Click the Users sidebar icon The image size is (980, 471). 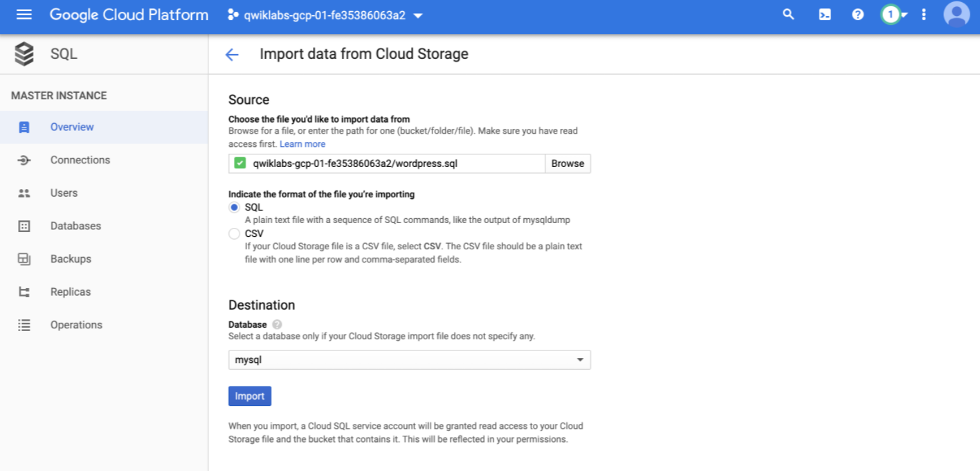pyautogui.click(x=24, y=193)
